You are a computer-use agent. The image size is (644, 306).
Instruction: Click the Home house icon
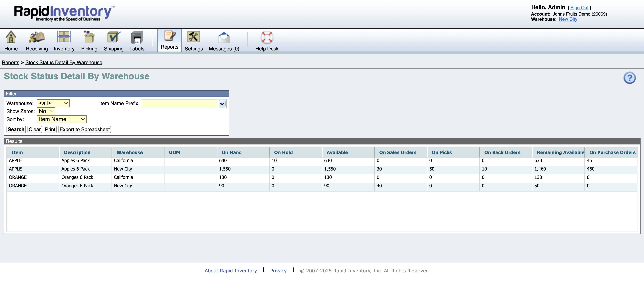pyautogui.click(x=11, y=37)
